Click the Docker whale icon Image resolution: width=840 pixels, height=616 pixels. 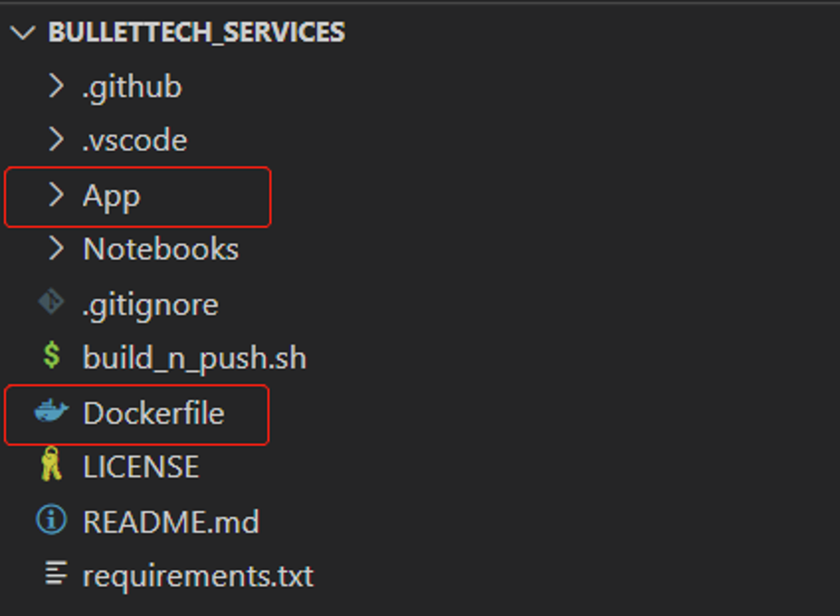coord(51,410)
